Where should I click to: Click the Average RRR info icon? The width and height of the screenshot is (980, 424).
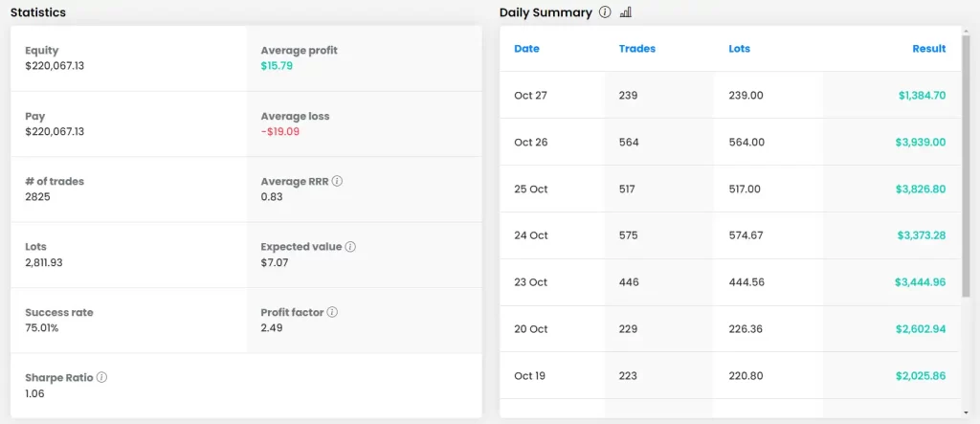point(338,181)
